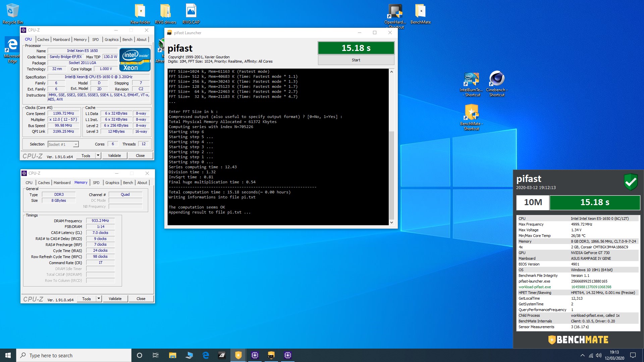Click the Mainboard ASUS RAMPAGE IV GENE row
644x362 pixels.
click(x=578, y=258)
